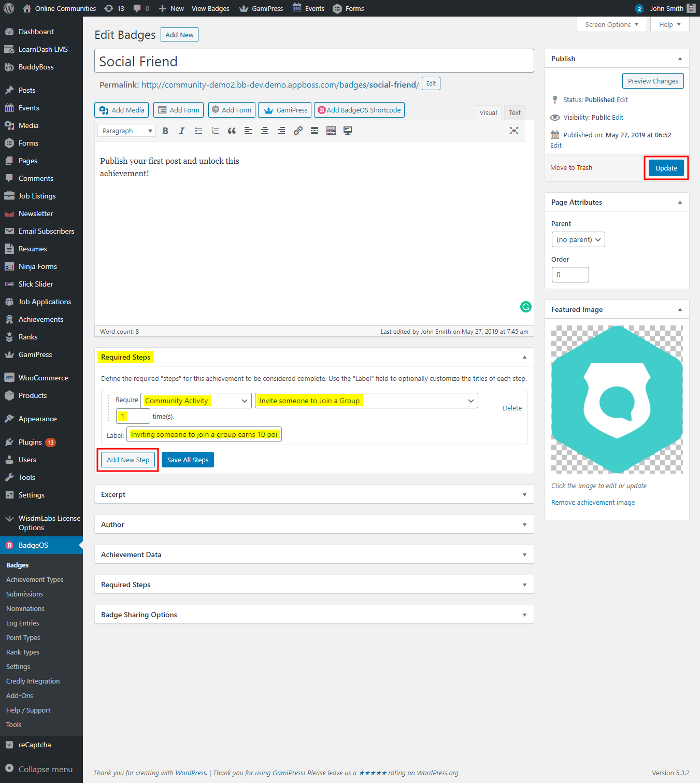This screenshot has width=700, height=783.
Task: Click the Update button
Action: tap(666, 168)
